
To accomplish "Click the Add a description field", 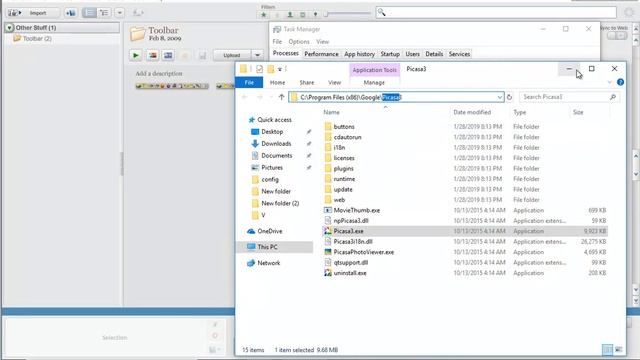I will pos(159,73).
